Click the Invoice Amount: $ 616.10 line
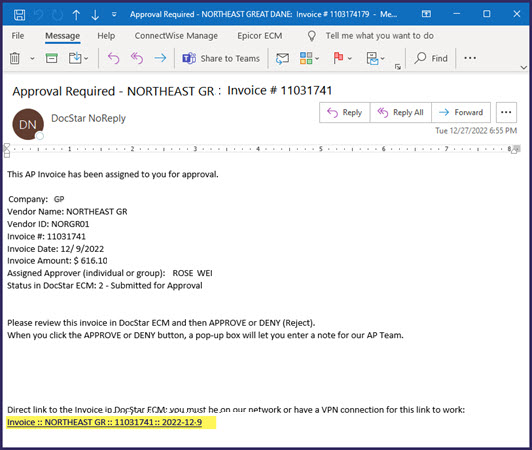This screenshot has width=532, height=450. coord(57,261)
